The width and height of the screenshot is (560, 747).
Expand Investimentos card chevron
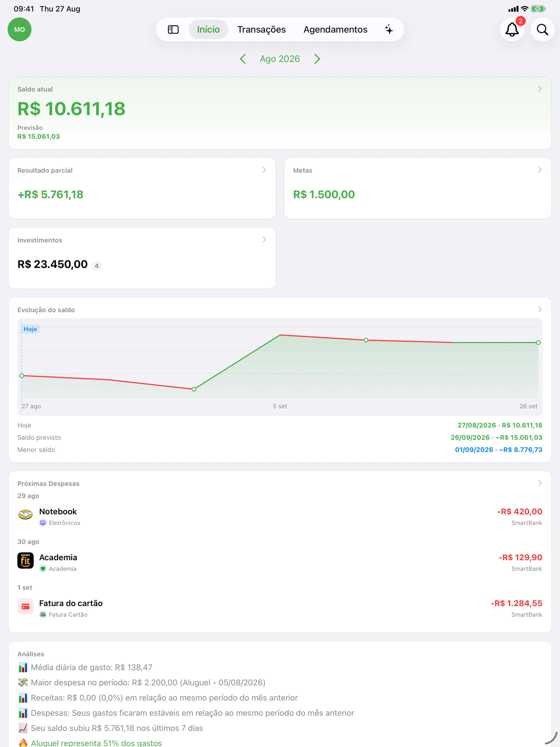tap(264, 240)
